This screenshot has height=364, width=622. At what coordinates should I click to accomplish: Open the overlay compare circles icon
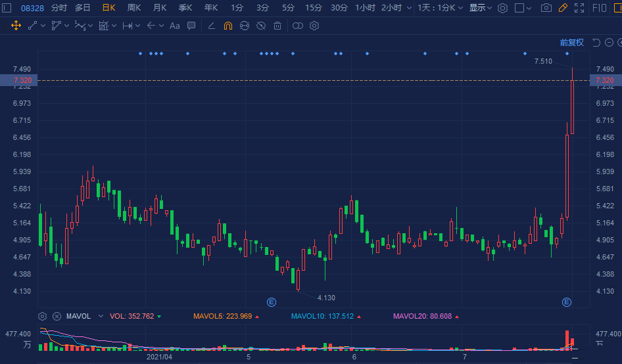click(x=297, y=26)
